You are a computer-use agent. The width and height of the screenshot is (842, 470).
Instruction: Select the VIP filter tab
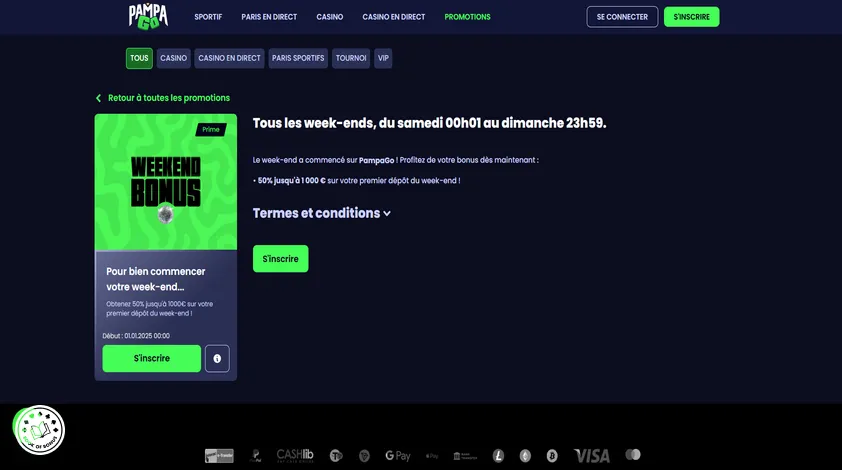(383, 58)
